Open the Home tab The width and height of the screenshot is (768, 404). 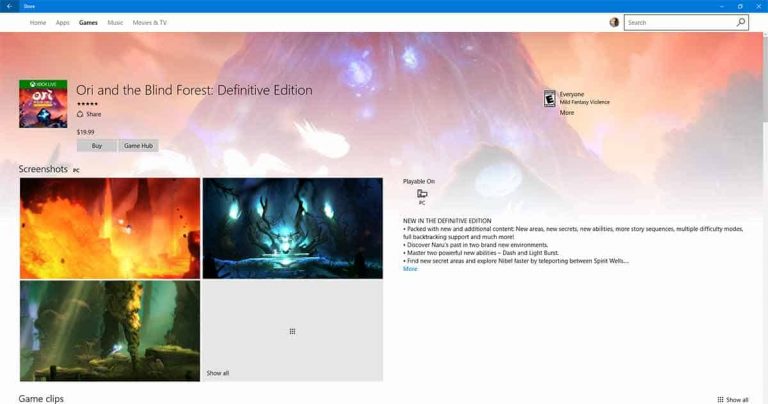[38, 23]
